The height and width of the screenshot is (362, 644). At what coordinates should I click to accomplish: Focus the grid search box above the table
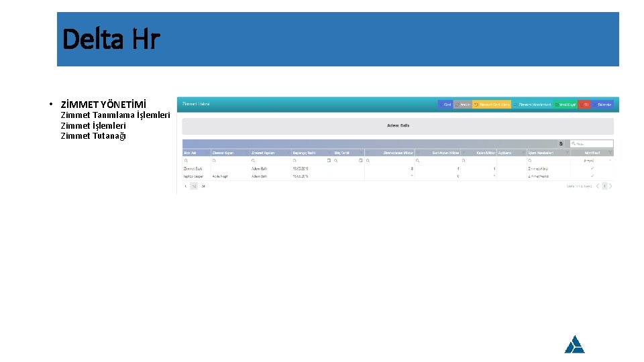592,143
